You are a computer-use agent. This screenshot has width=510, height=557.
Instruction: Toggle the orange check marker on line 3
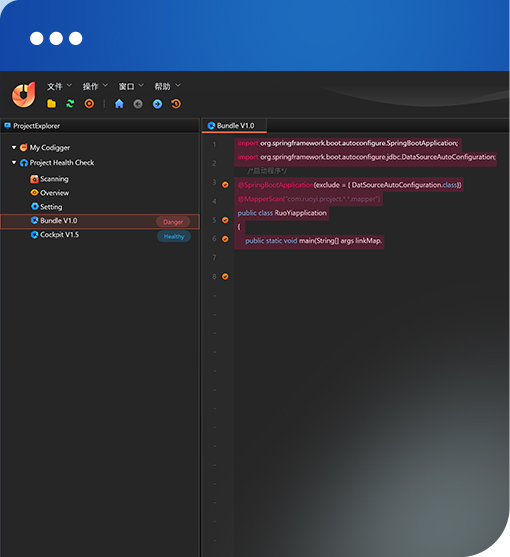(225, 185)
